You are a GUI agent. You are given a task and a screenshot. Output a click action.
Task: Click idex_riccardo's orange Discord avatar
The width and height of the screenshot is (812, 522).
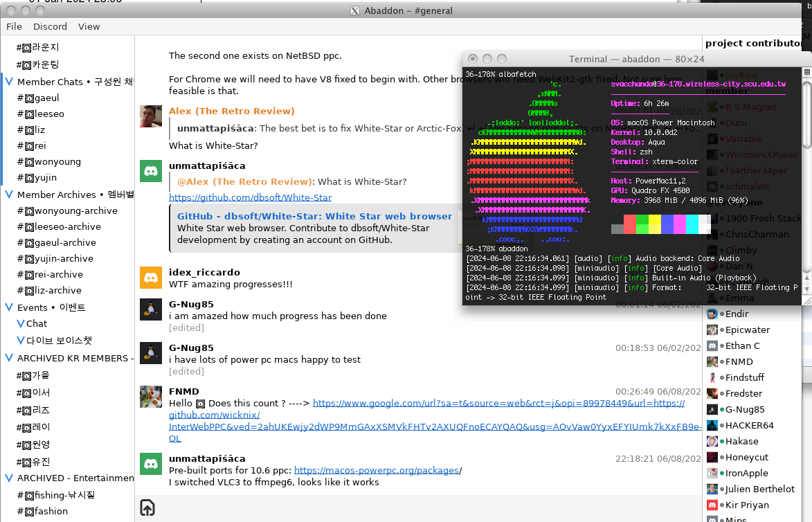point(151,278)
